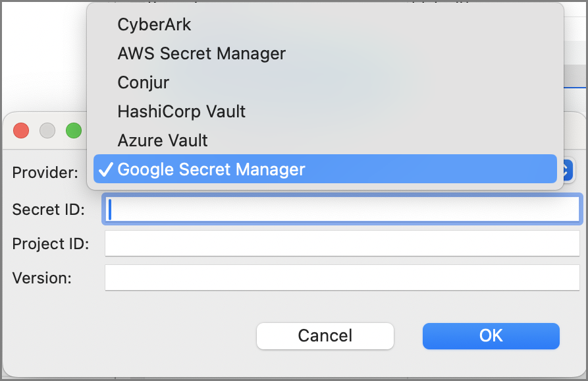Click the checkmark beside Google Secret Manager
This screenshot has width=588, height=381.
point(105,169)
